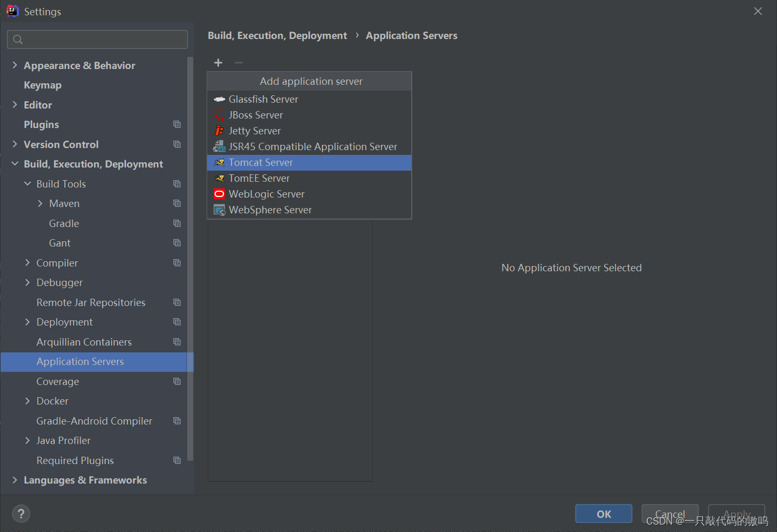Screen dimensions: 777x532
Task: Click project-level icon next to Version Control
Action: (177, 144)
